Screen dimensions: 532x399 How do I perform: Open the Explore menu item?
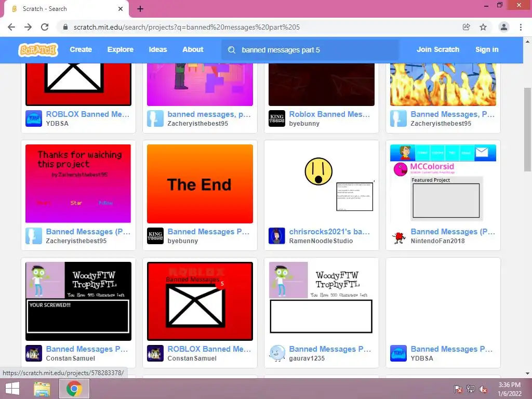(x=121, y=49)
